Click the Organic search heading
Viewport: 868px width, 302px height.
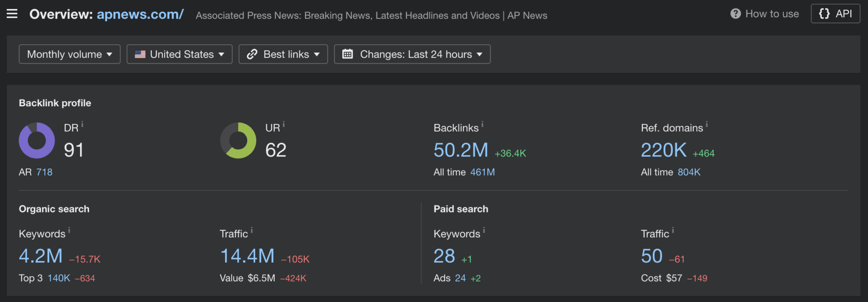click(x=54, y=209)
